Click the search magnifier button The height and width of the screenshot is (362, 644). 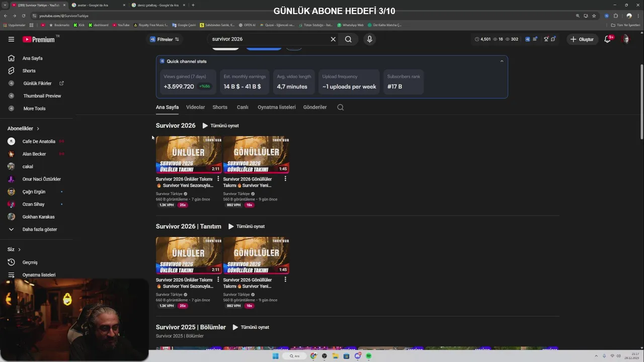tap(348, 39)
